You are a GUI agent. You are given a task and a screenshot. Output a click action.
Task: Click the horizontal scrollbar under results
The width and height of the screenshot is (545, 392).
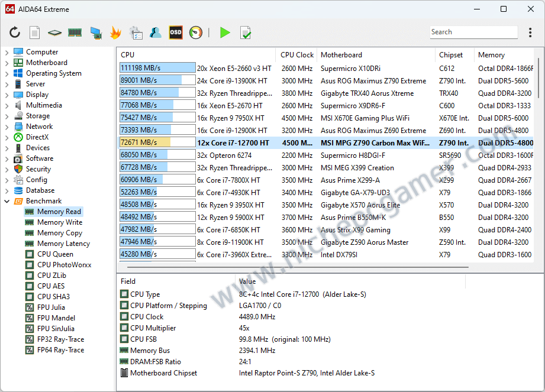coord(298,267)
